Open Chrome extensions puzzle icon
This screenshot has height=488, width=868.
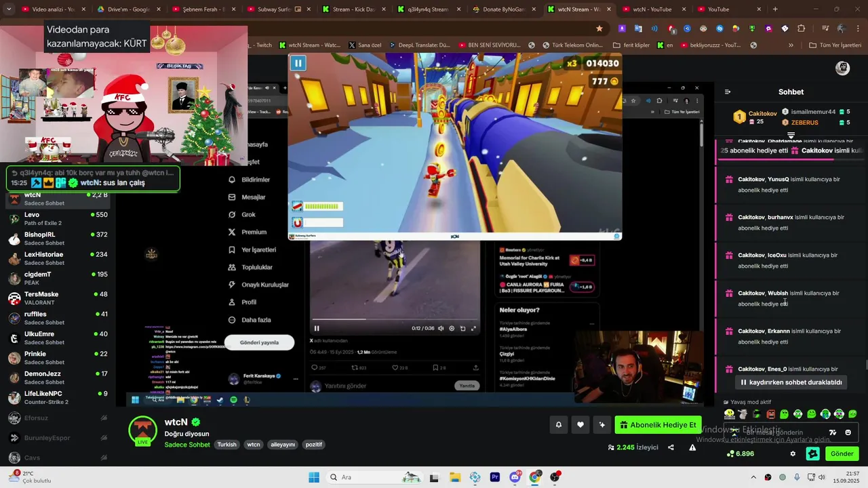tap(801, 28)
